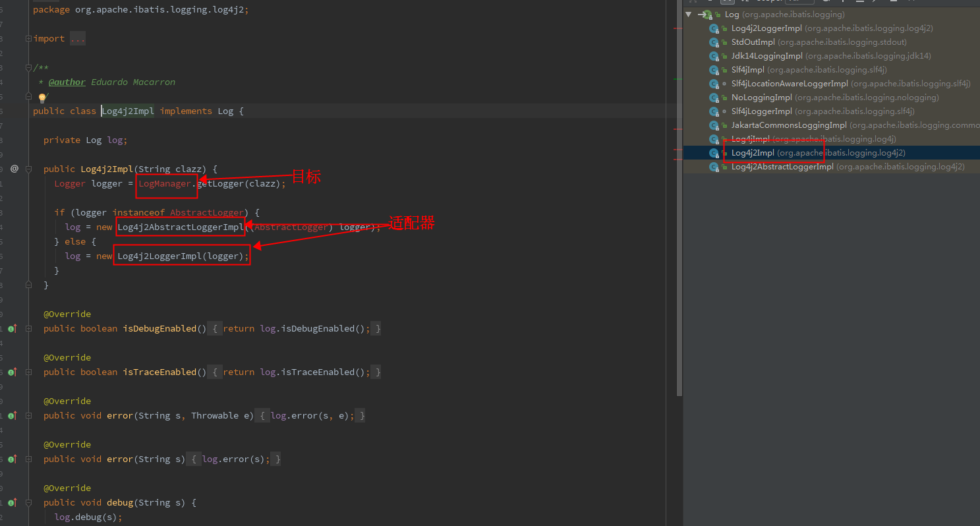Viewport: 980px width, 526px height.
Task: Click the @author link in the Javadoc
Action: pyautogui.click(x=67, y=82)
